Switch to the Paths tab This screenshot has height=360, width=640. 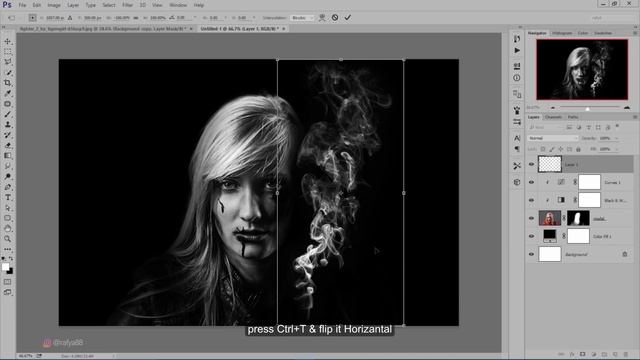click(x=573, y=117)
